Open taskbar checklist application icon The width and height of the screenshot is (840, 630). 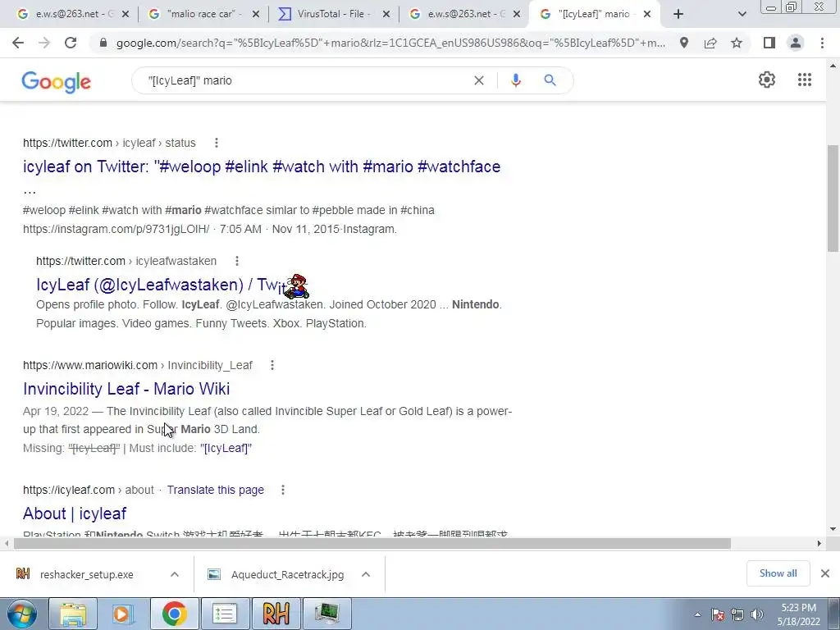(225, 614)
